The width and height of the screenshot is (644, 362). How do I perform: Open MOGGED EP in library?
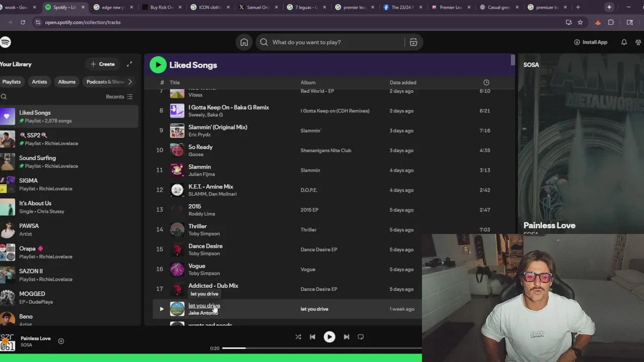(x=69, y=298)
